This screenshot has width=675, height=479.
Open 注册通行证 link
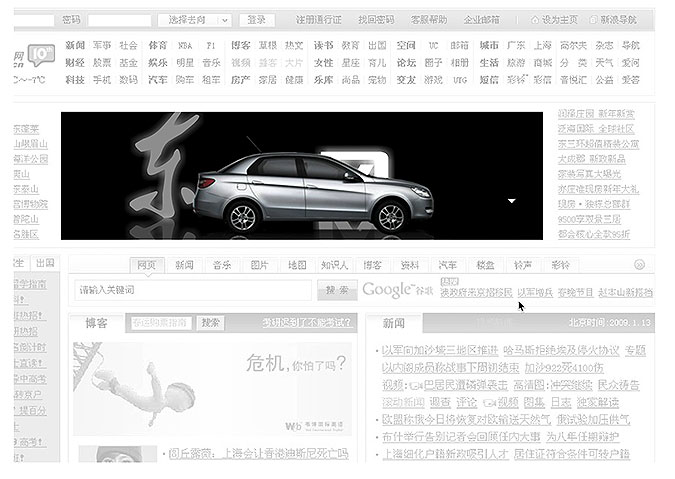319,20
